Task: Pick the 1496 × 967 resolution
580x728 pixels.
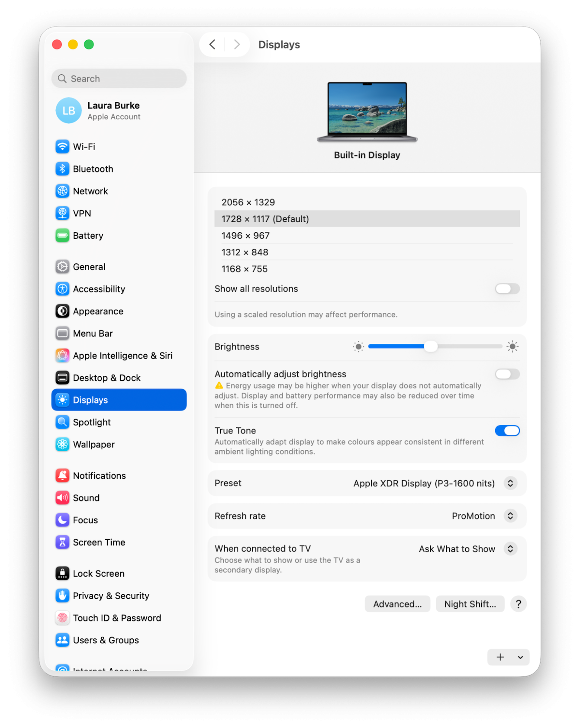Action: (x=367, y=235)
